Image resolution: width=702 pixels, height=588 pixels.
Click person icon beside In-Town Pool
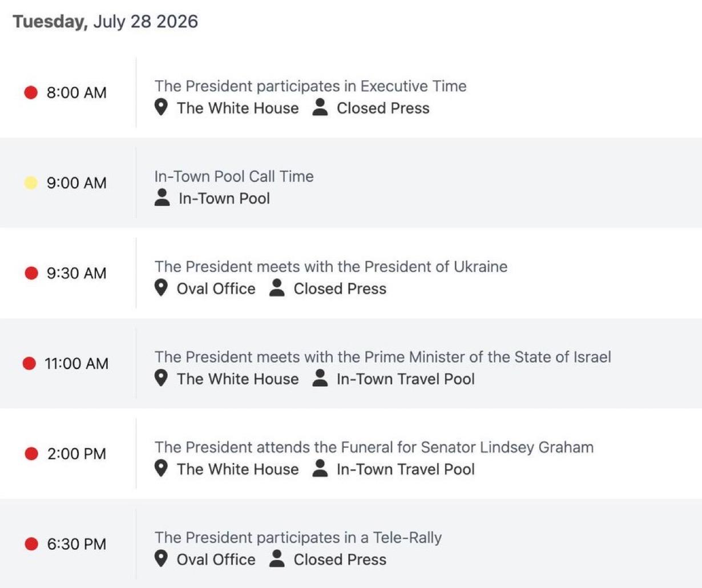point(162,197)
